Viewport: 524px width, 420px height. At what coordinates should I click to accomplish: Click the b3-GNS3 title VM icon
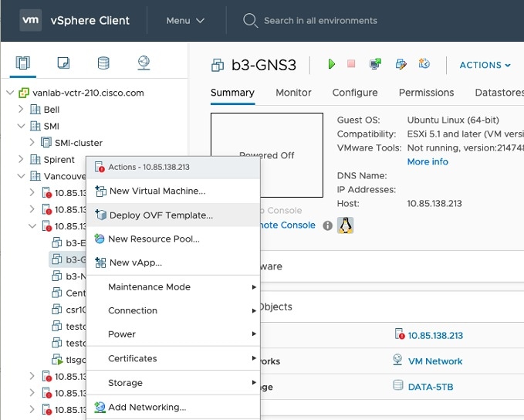coord(218,65)
